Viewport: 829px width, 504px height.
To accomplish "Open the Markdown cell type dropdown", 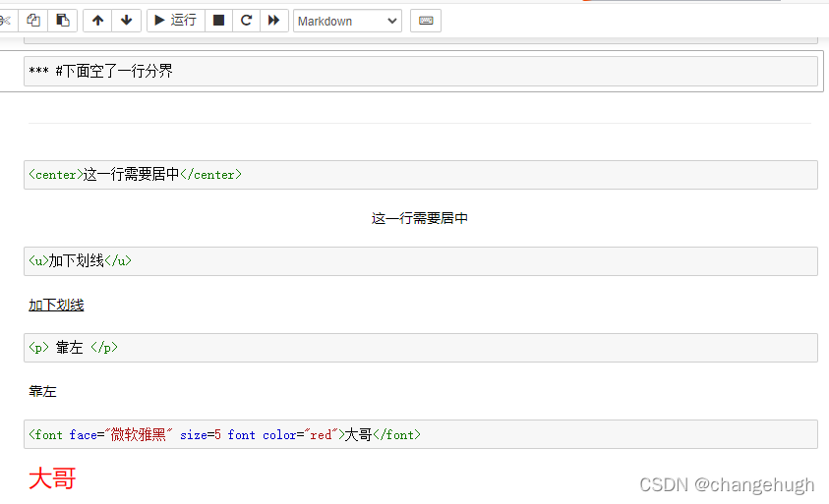I will tap(347, 22).
